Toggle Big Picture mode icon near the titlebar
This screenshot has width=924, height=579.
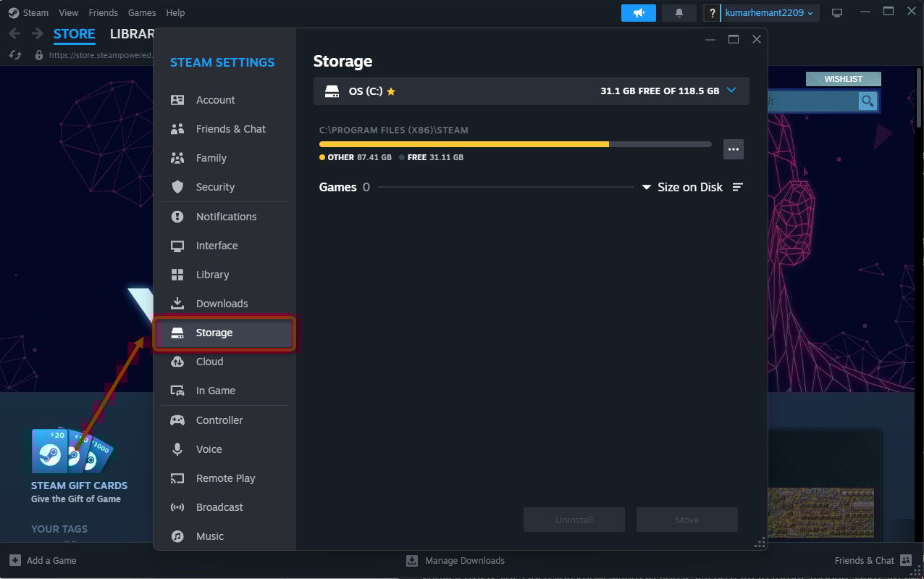[837, 11]
